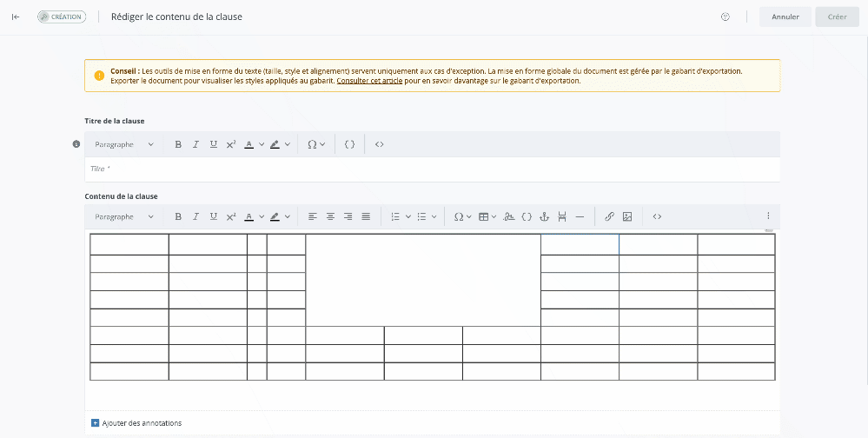Open the three-dot more options menu
The height and width of the screenshot is (438, 868).
coord(768,216)
